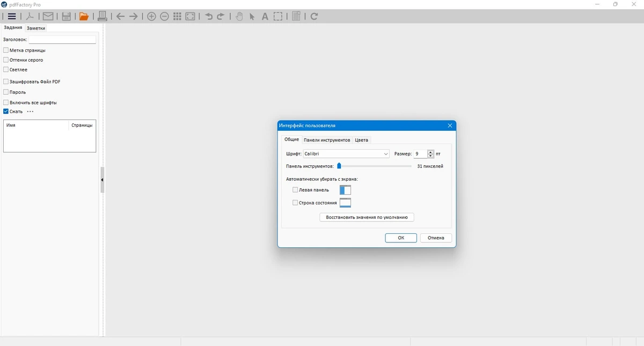Select the hand pan tool
This screenshot has height=346, width=644.
pyautogui.click(x=239, y=17)
